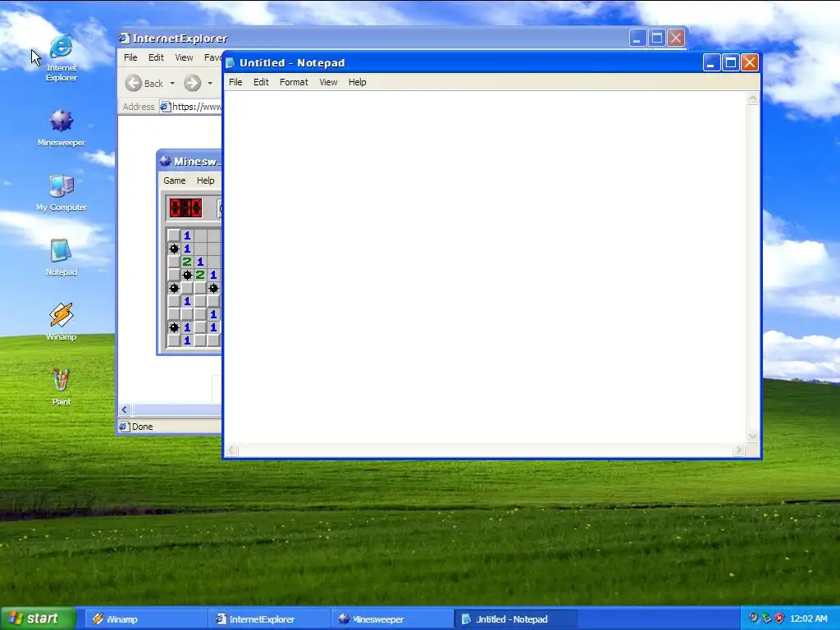Click Notepad's horizontal scrollbar right arrow
This screenshot has height=630, width=840.
pyautogui.click(x=739, y=450)
